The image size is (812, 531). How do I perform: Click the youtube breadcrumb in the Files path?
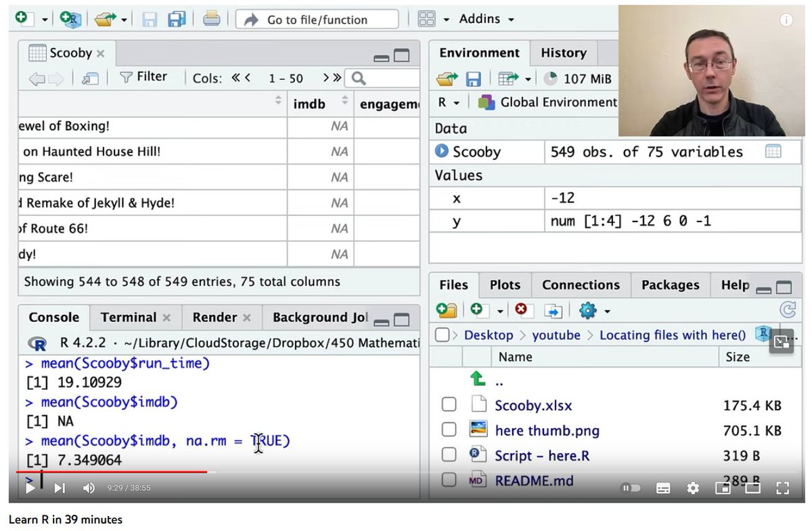556,335
